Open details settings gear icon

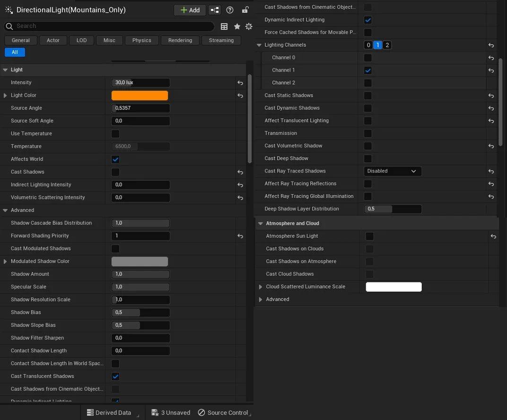tap(249, 26)
